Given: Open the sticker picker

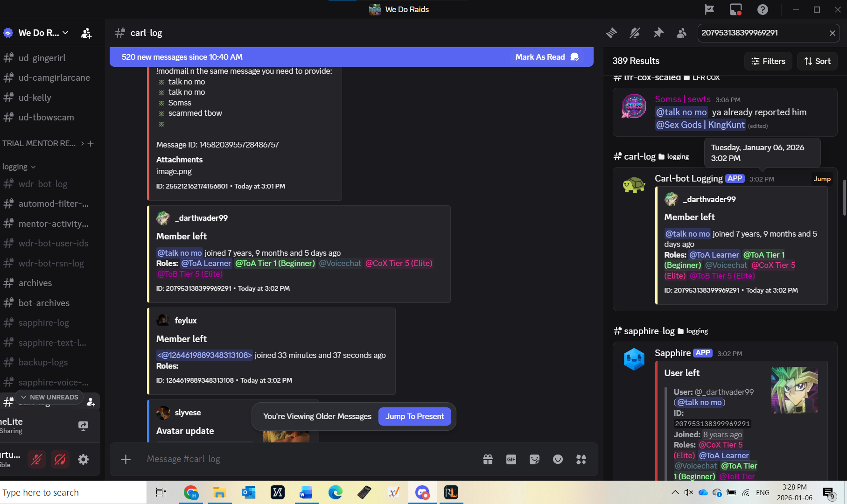Looking at the screenshot, I should 534,460.
